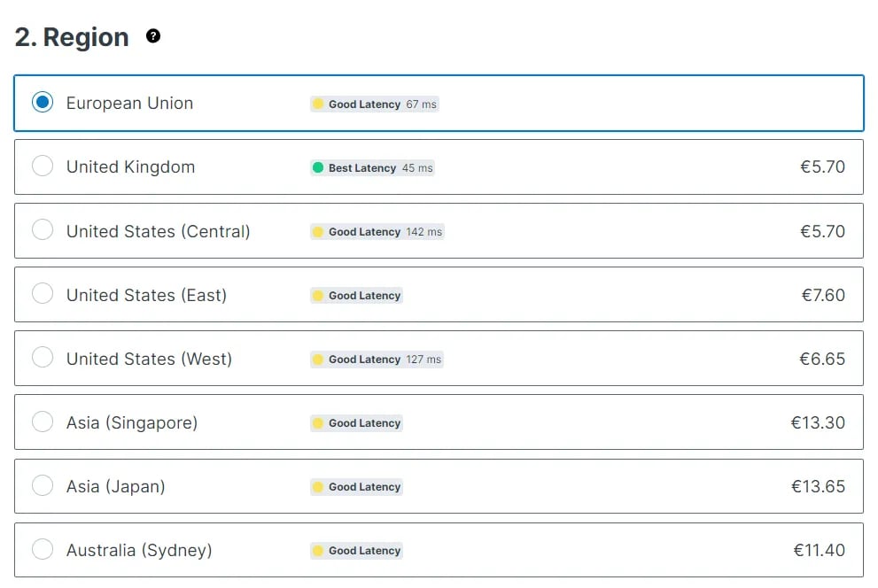Click the Good Latency 127 ms badge

point(377,360)
